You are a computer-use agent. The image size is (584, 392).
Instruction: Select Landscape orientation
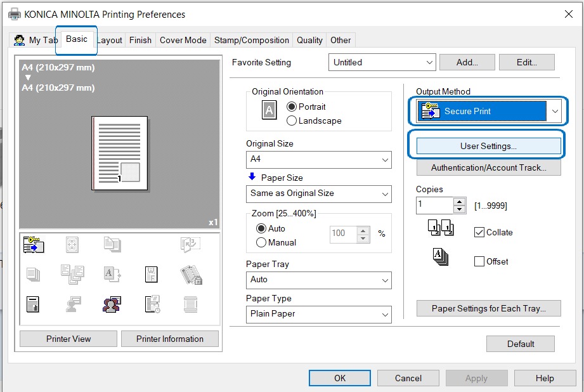(x=292, y=121)
